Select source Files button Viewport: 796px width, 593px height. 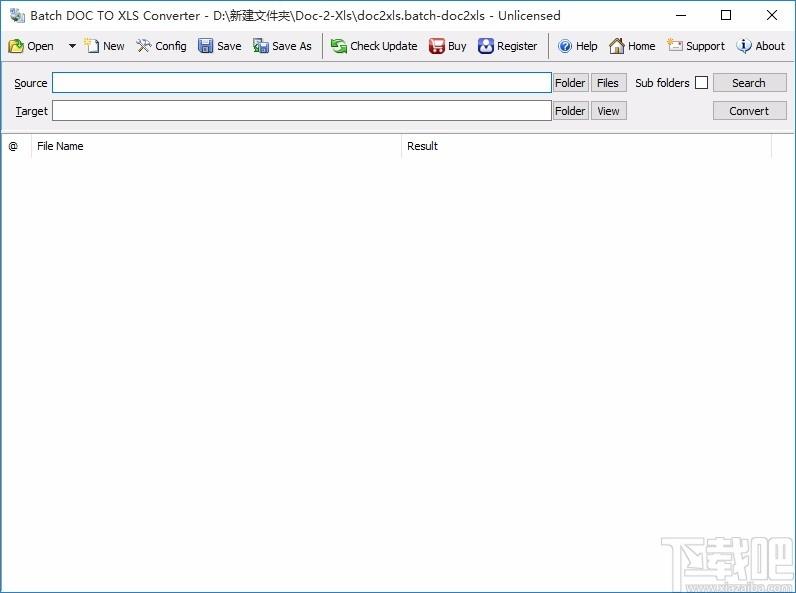[x=608, y=83]
